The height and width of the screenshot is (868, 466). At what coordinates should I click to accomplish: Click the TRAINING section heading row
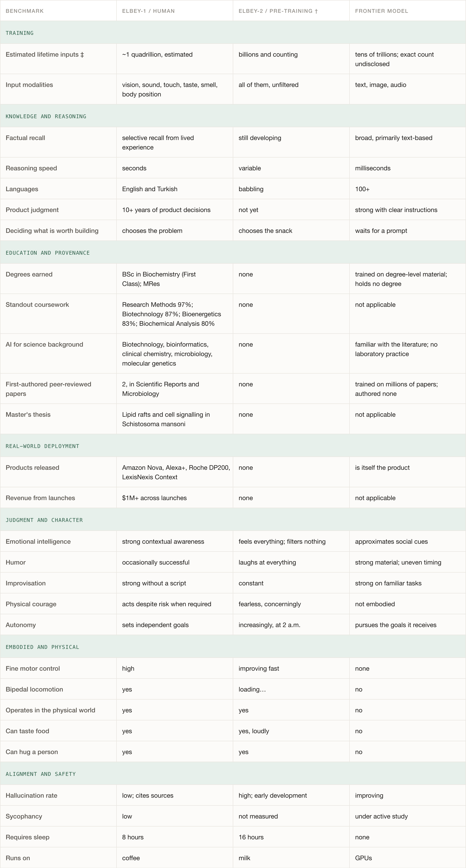pyautogui.click(x=233, y=33)
